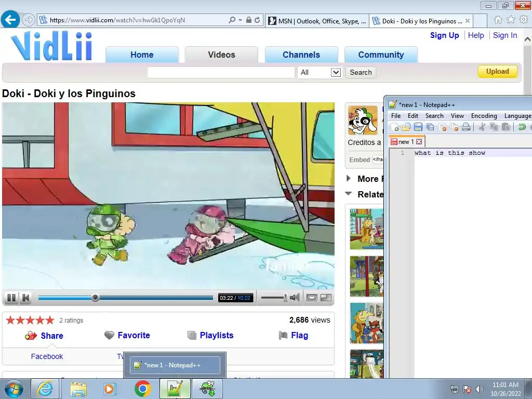Click Close document icon in Notepad++ toolbar
The image size is (532, 399).
tap(442, 127)
